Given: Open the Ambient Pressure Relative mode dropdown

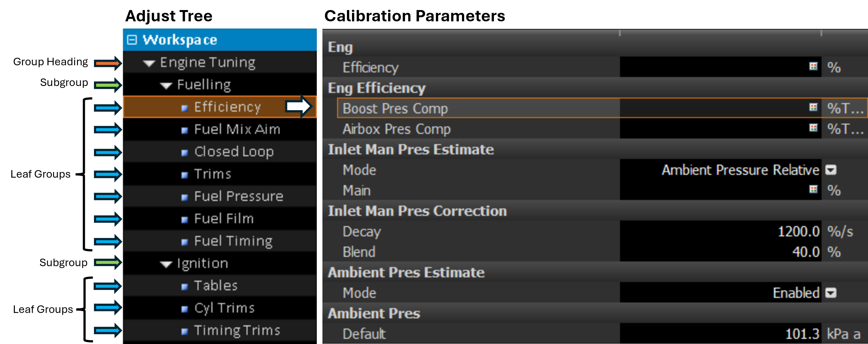Looking at the screenshot, I should [831, 170].
